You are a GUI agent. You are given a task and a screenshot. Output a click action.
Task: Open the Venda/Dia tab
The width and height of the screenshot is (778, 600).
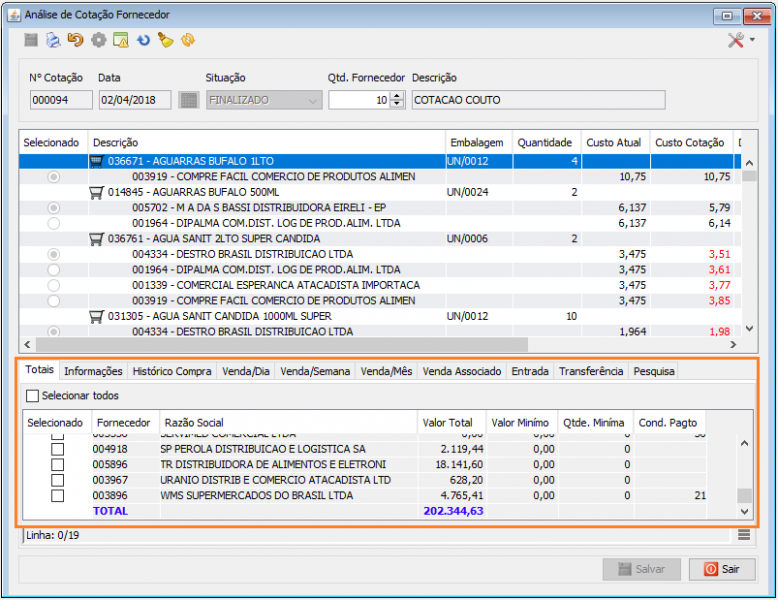pyautogui.click(x=246, y=371)
